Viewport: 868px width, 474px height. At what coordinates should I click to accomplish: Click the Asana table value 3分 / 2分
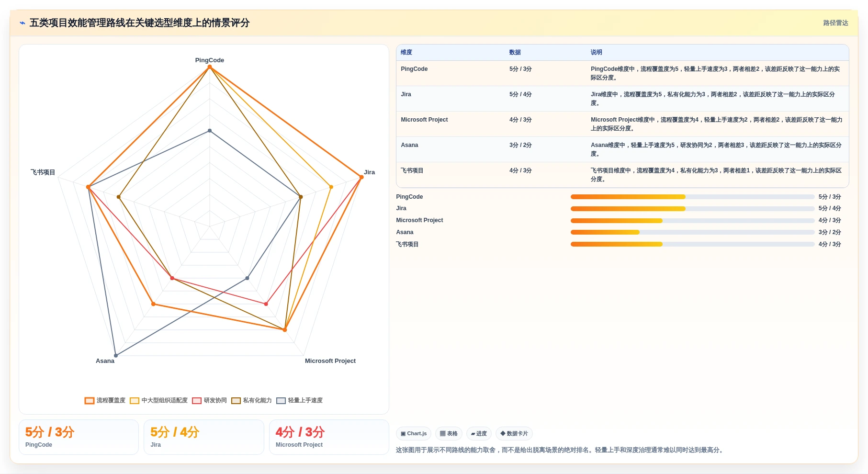point(520,145)
